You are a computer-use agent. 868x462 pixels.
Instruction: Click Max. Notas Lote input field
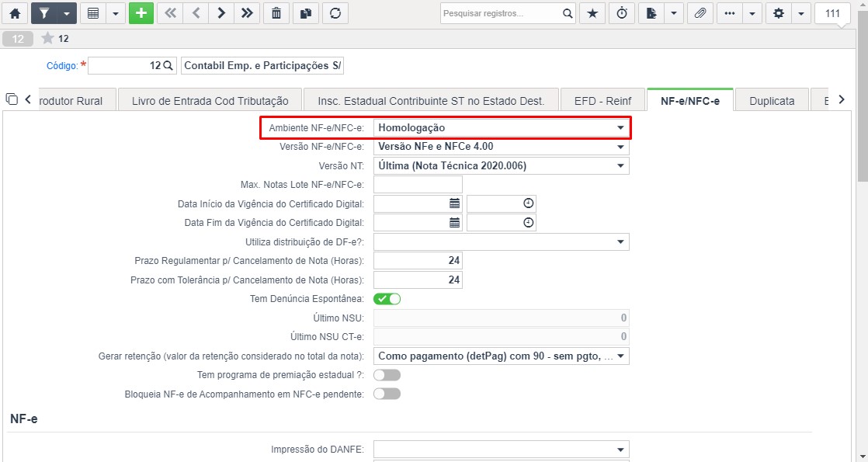coord(418,185)
